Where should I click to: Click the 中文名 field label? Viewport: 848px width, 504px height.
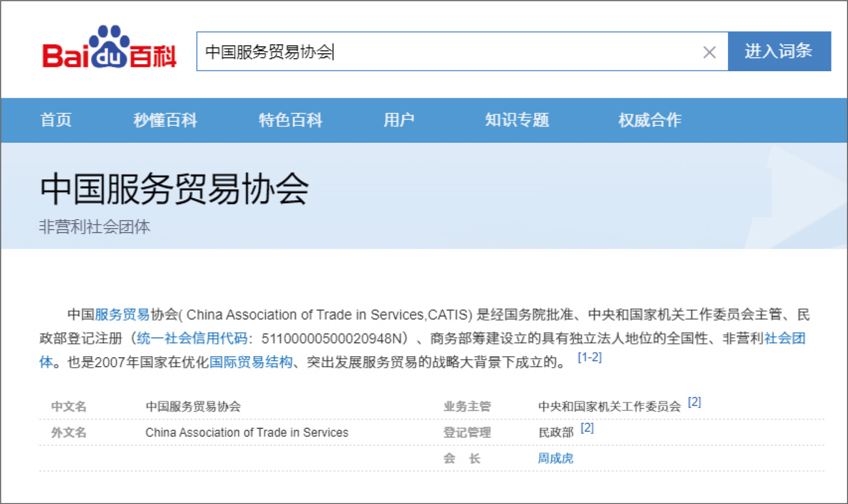pos(69,407)
